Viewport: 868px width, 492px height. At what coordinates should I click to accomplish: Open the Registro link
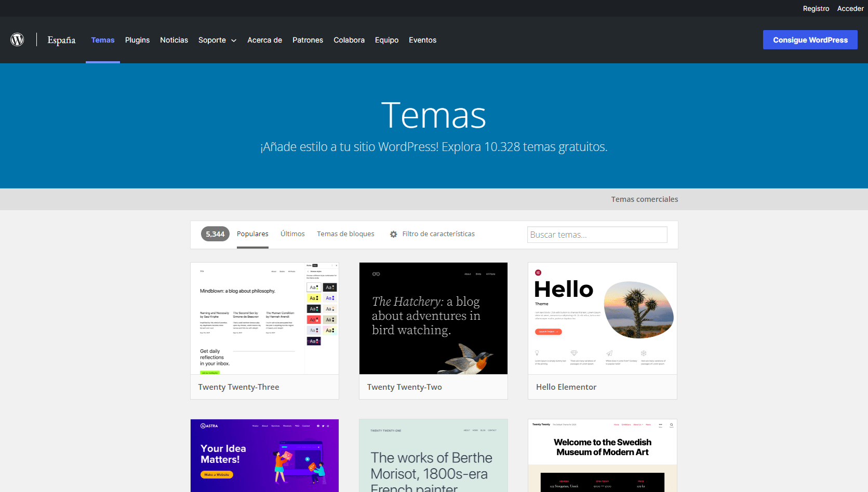point(816,8)
